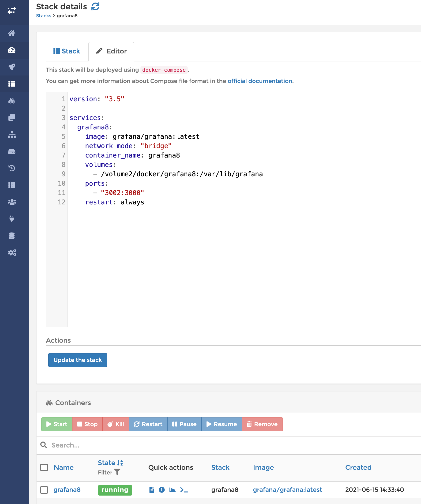This screenshot has width=421, height=504.
Task: Sort containers by Stack column
Action: 220,467
